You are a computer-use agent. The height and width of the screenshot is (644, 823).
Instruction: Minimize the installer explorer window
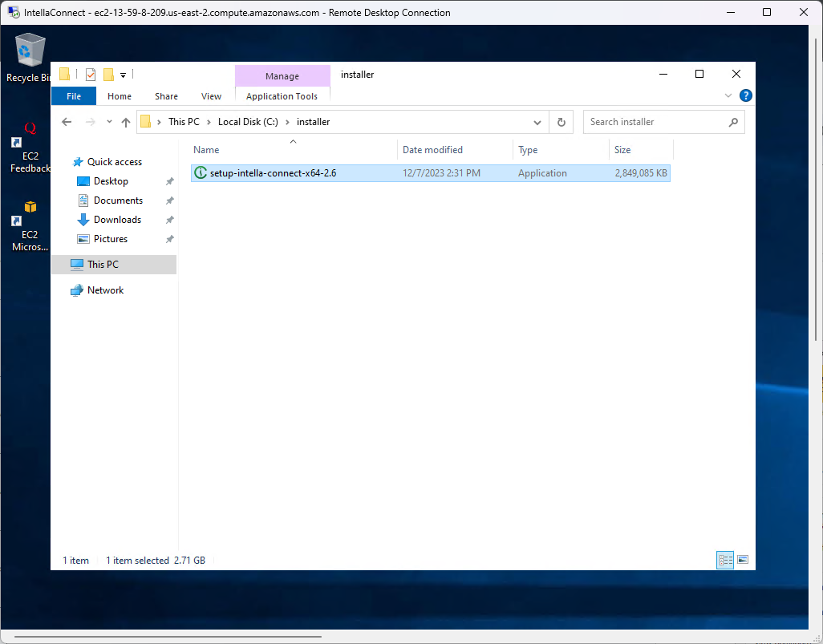point(663,74)
